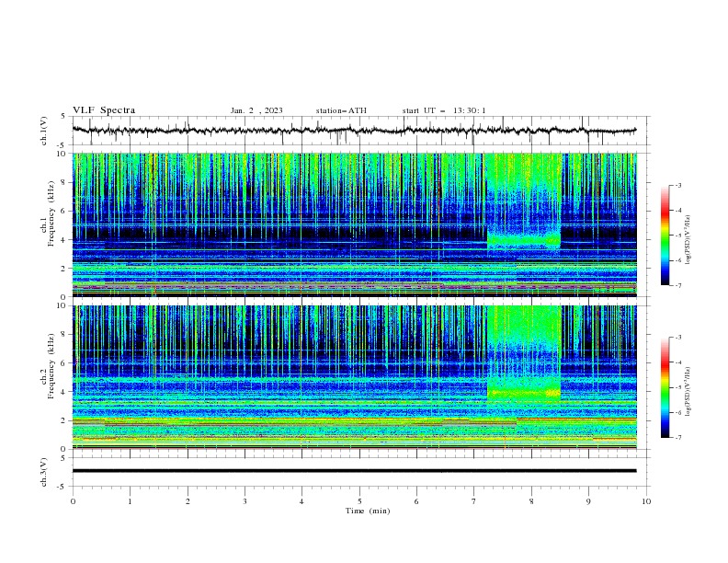Click the ch.3 flat black trace
This screenshot has height=563, width=728.
[354, 471]
